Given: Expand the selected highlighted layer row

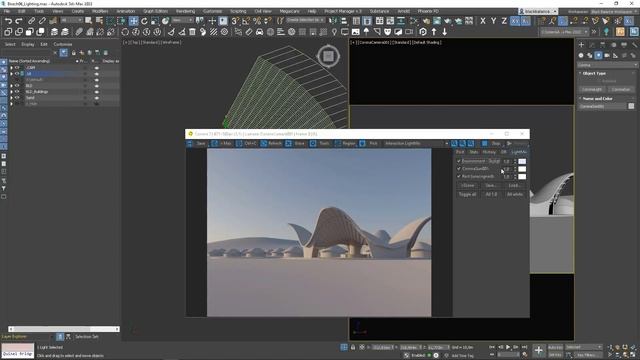Looking at the screenshot, I should 11,74.
